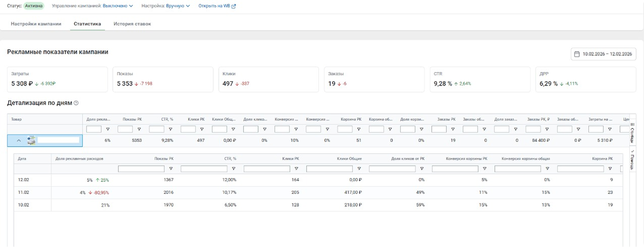Click the CTR, % filter input in daily table
The width and height of the screenshot is (644, 247).
coord(204,169)
